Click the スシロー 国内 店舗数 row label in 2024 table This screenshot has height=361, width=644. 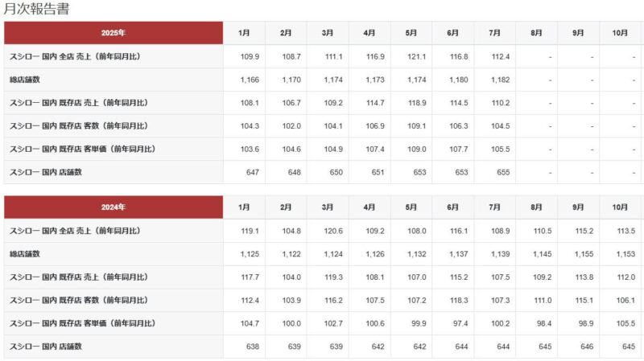point(46,347)
